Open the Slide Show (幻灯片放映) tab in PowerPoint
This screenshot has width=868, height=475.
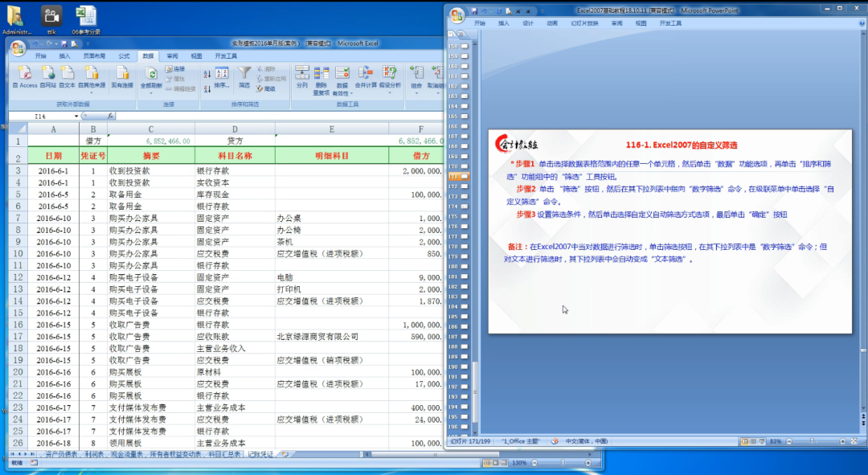[583, 23]
